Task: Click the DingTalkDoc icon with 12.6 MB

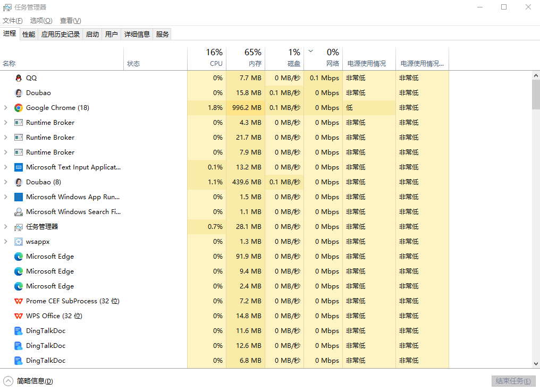Action: coord(19,346)
